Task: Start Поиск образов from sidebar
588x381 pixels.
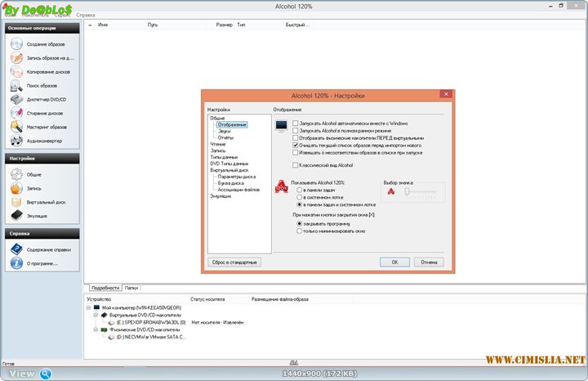Action: click(17, 85)
